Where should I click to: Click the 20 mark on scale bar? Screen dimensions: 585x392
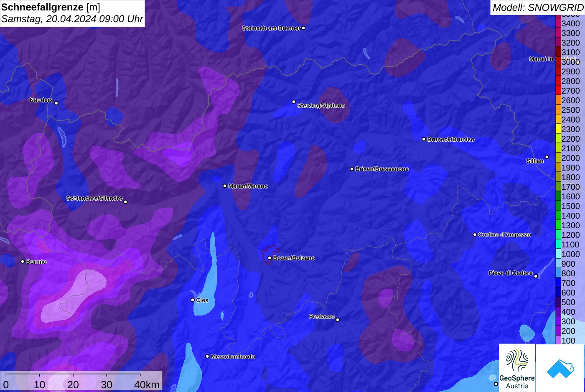pyautogui.click(x=73, y=384)
